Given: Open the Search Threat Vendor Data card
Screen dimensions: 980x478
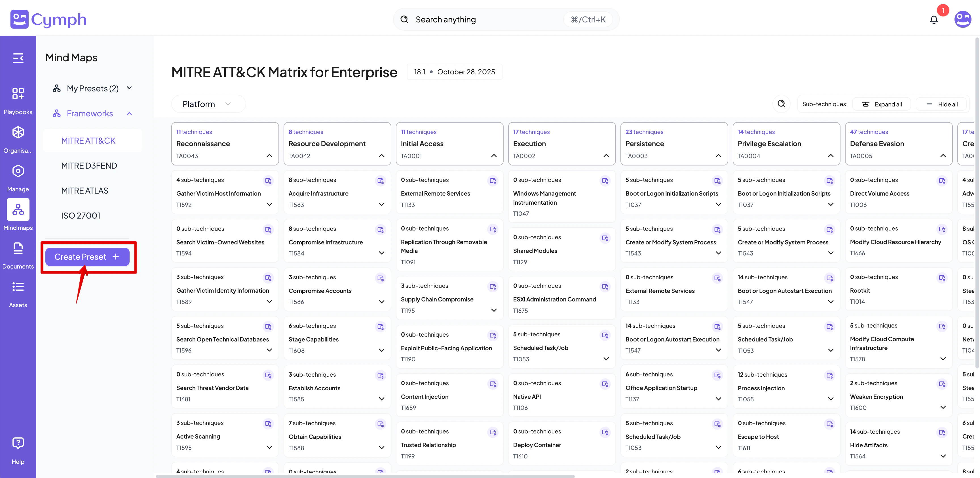Looking at the screenshot, I should pyautogui.click(x=225, y=387).
